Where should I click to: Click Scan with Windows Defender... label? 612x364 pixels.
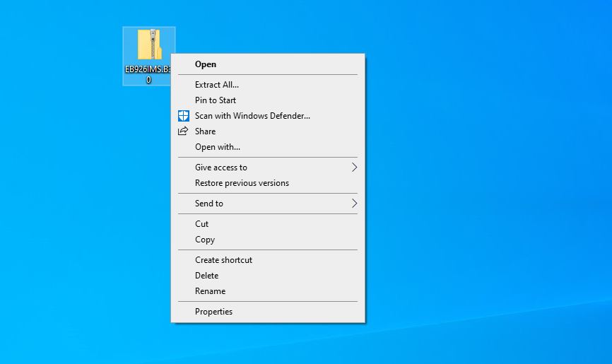[252, 116]
